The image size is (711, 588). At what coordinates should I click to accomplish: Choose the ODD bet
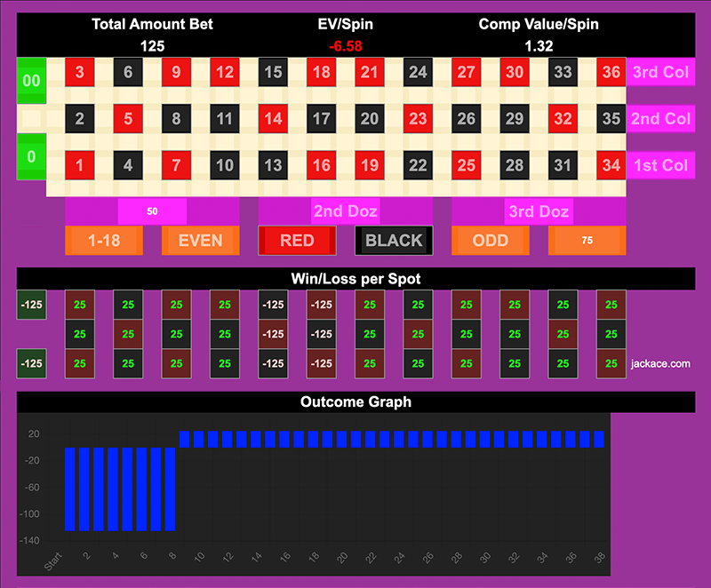[491, 241]
